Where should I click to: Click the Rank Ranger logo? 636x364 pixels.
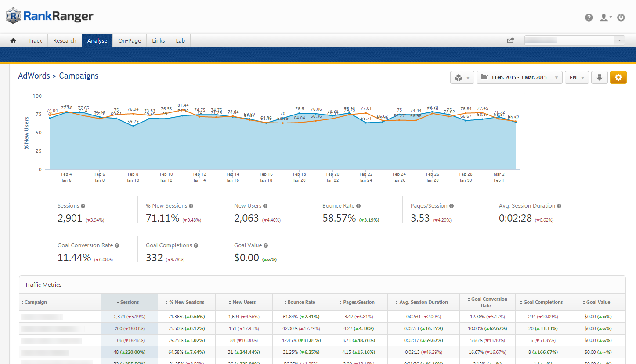(49, 17)
